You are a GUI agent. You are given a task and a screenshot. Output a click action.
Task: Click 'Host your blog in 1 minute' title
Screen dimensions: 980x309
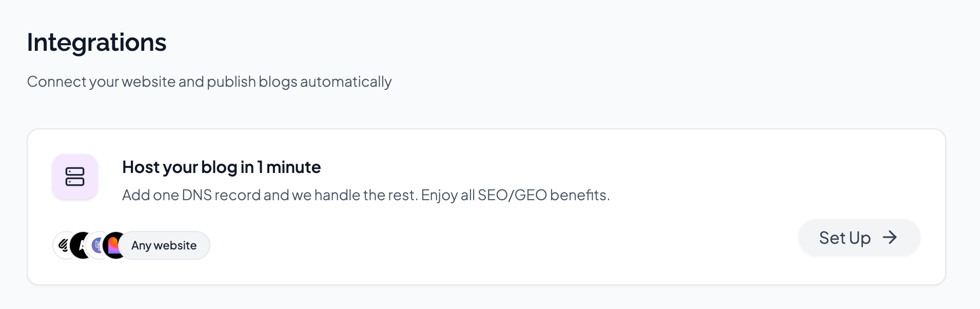(221, 167)
